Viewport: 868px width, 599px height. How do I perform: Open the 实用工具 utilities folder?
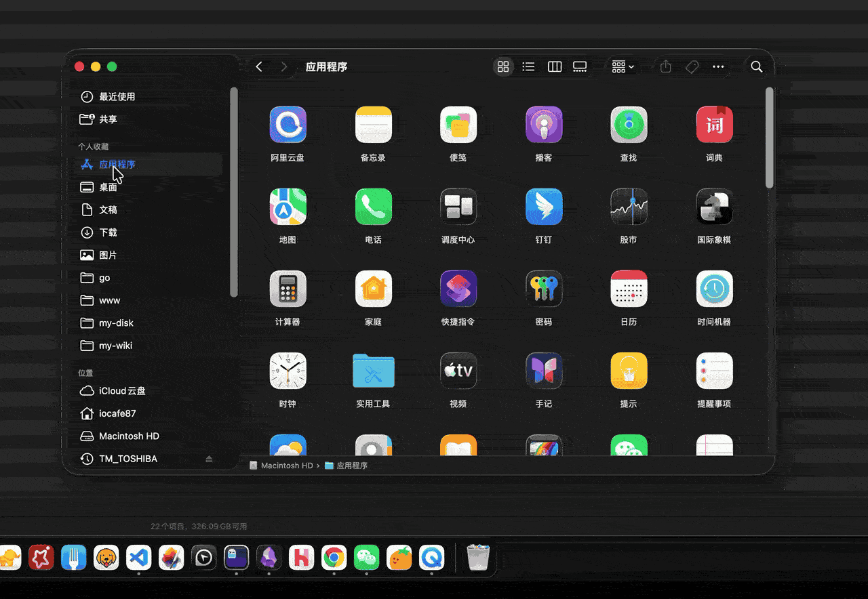tap(373, 371)
